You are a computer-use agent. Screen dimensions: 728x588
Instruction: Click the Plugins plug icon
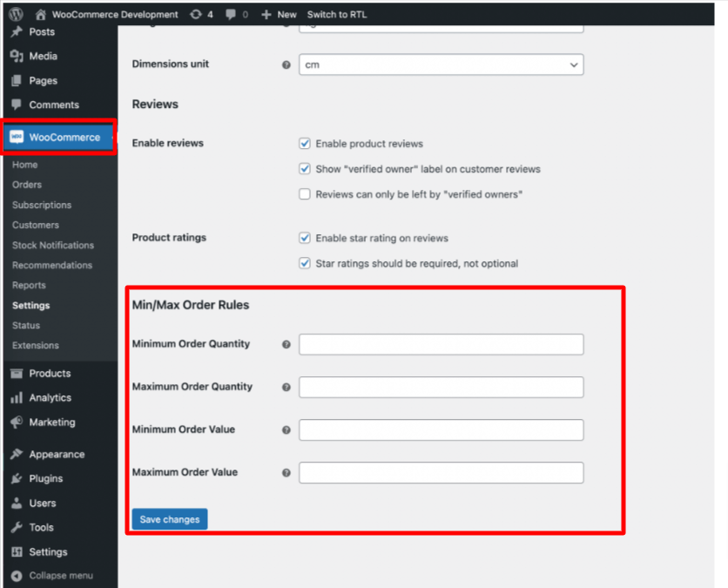[x=17, y=478]
